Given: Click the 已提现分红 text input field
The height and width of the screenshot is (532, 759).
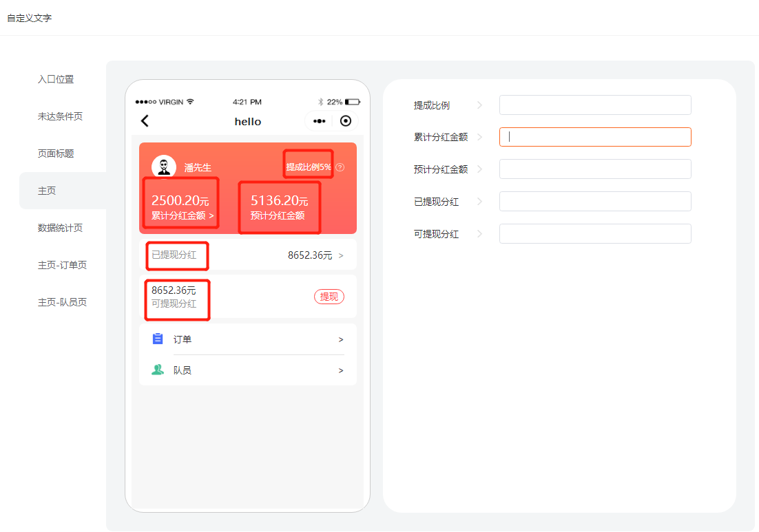Looking at the screenshot, I should click(x=595, y=201).
